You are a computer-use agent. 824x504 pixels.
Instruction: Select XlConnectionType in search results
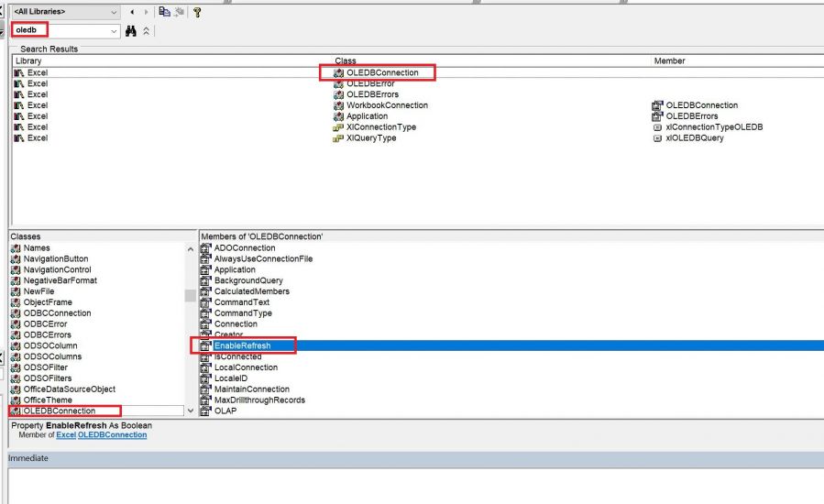[x=381, y=127]
